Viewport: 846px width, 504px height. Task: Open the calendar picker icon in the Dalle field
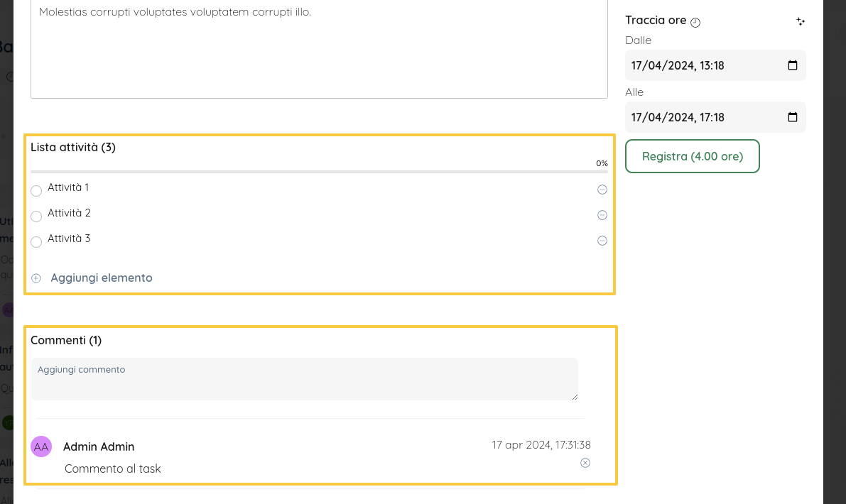click(793, 65)
